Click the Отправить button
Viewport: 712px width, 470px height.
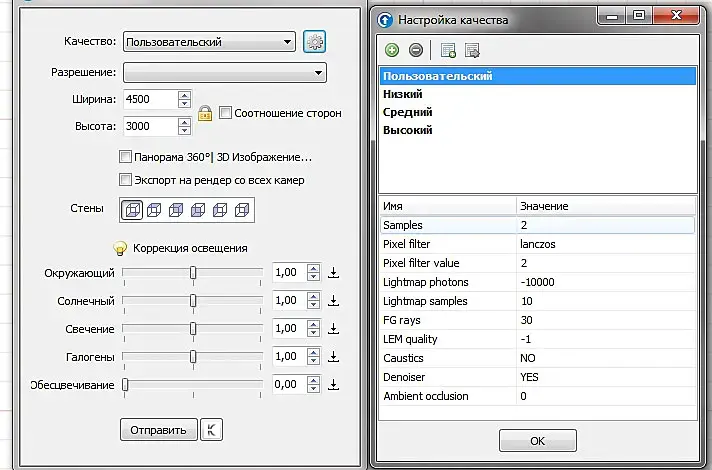158,430
